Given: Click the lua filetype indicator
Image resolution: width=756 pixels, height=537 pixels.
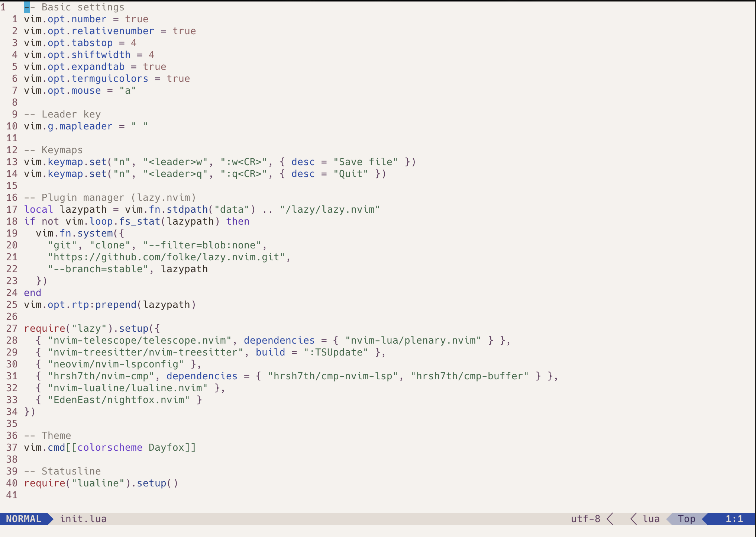Looking at the screenshot, I should [651, 519].
